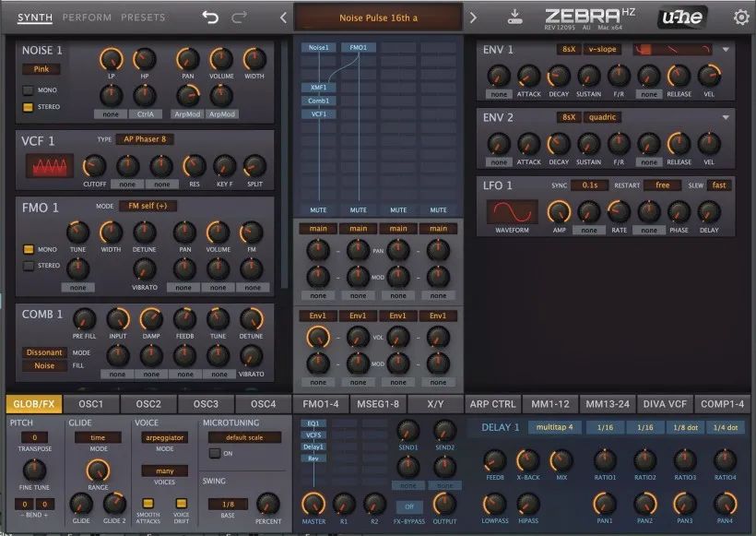Screen dimensions: 756x536
Task: Open the OSC1 tab
Action: [x=91, y=404]
